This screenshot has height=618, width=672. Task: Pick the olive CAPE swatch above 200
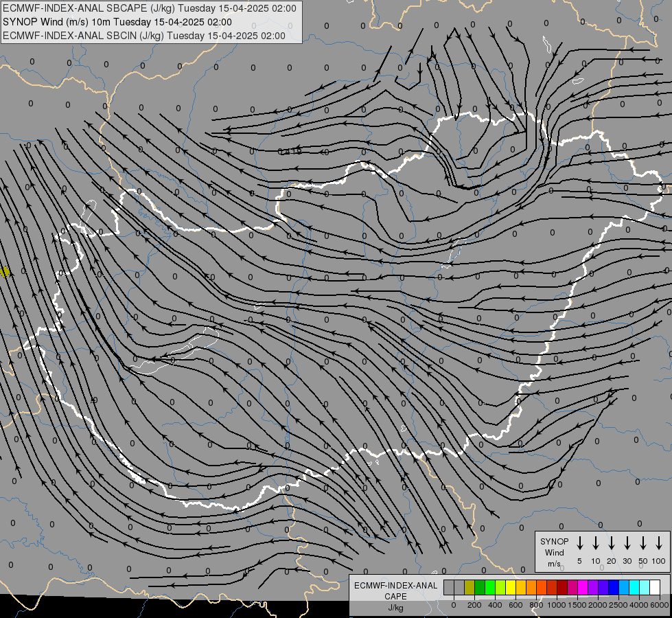[x=470, y=587]
